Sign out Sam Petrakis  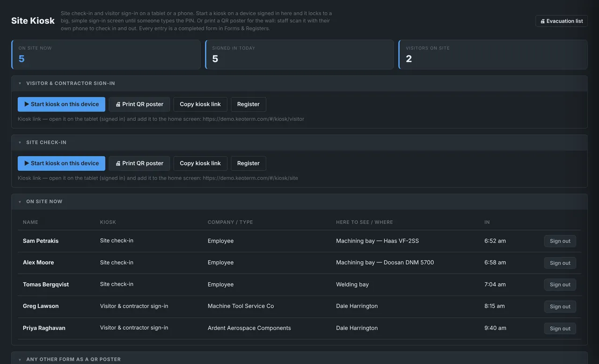(x=560, y=241)
